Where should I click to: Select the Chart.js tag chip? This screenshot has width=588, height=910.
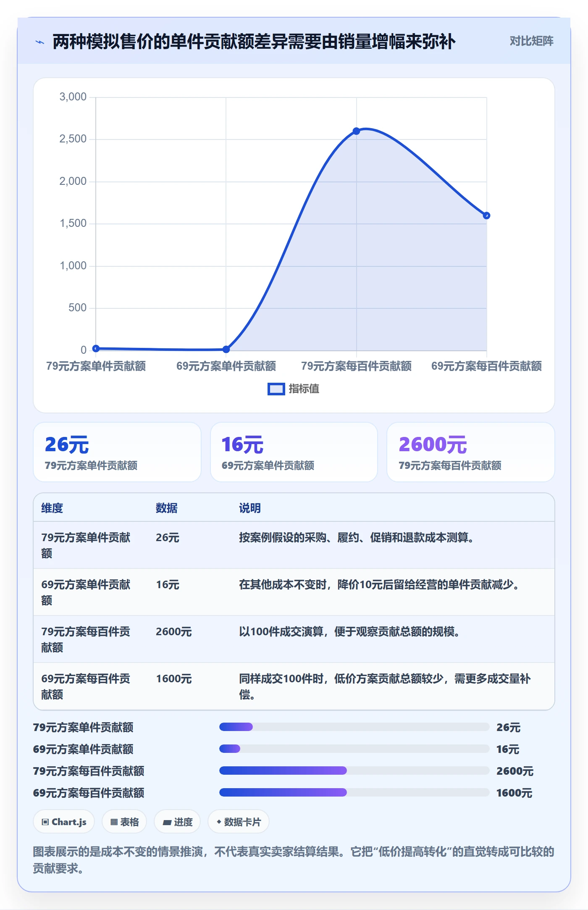64,822
